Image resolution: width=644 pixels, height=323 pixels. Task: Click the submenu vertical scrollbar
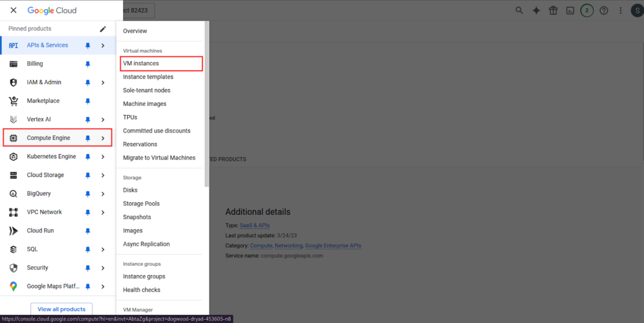click(207, 105)
